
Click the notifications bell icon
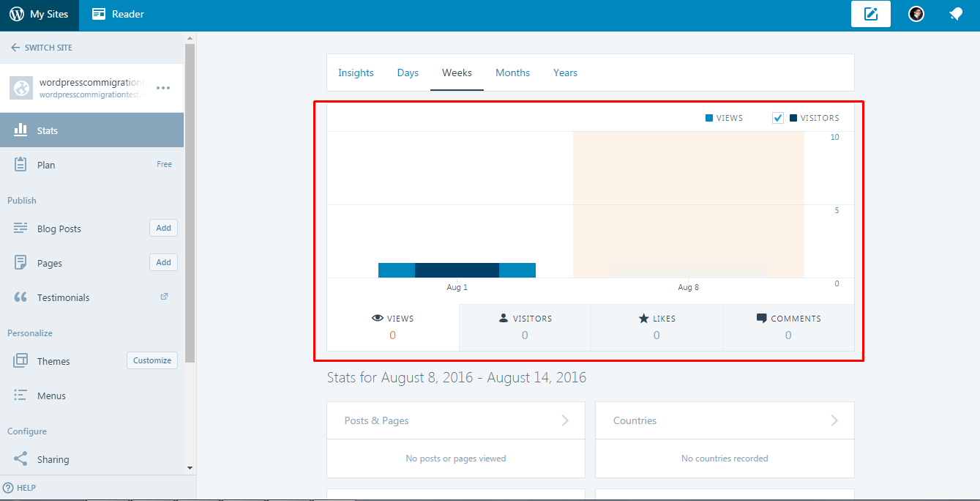[956, 14]
